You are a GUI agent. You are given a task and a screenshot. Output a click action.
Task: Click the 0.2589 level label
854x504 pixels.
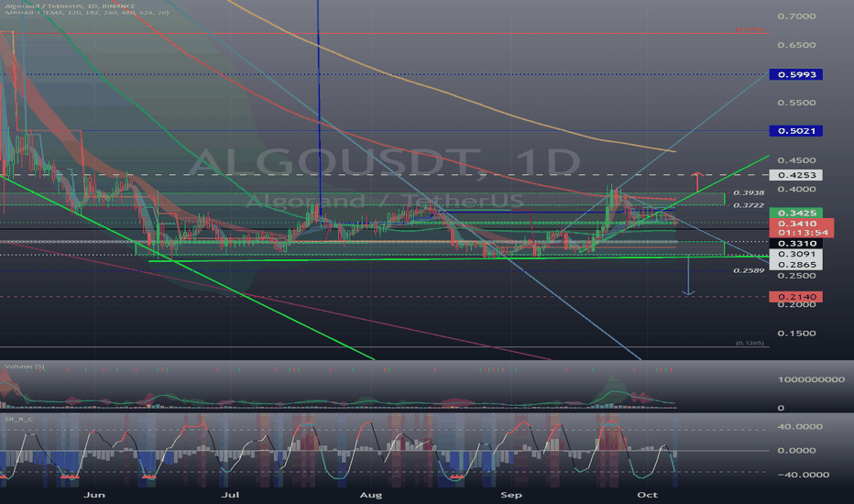[749, 270]
